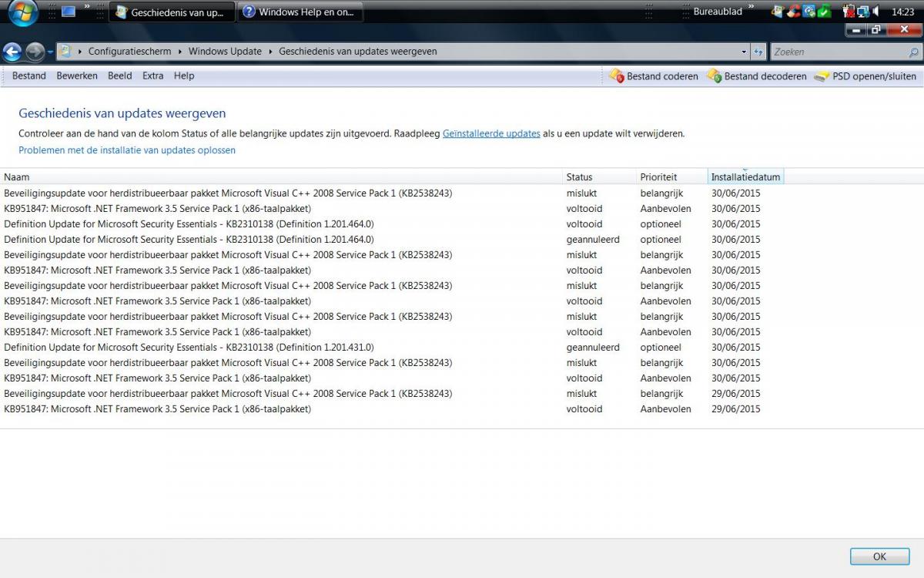Expand the arrow after Configuratiescherm breadcrumb
The image size is (924, 578).
180,52
